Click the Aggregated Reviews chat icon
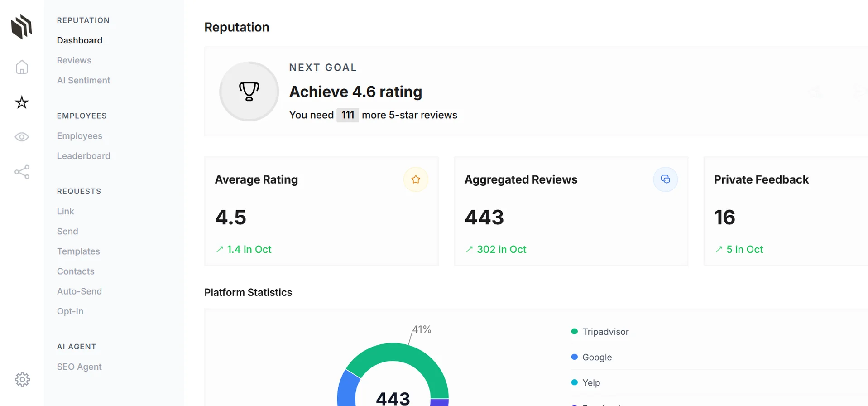 pos(665,179)
